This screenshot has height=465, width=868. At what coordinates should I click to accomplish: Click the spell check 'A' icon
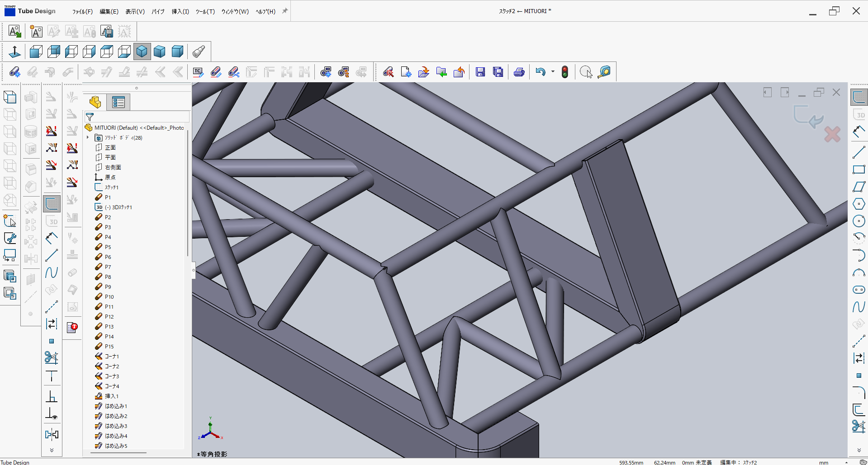14,31
